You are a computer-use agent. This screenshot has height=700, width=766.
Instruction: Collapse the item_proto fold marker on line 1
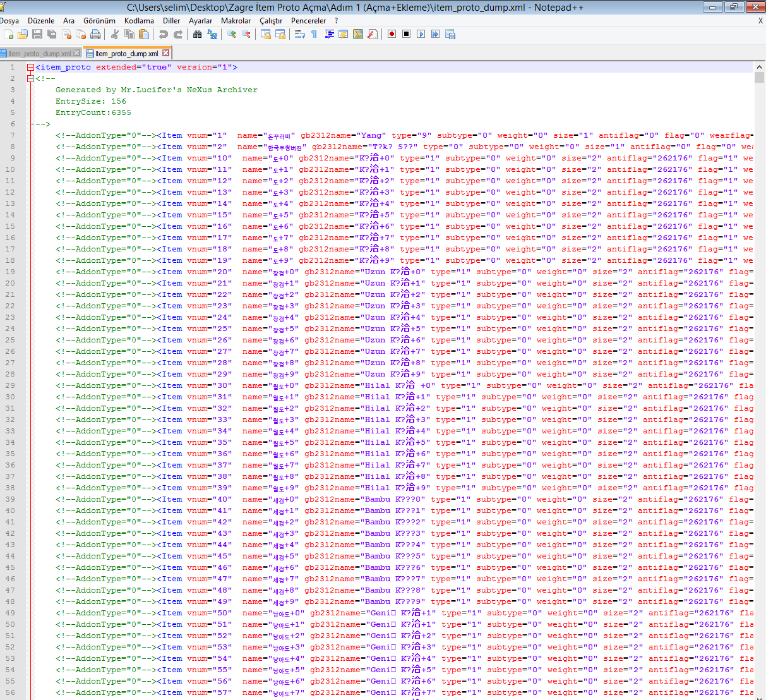[30, 67]
